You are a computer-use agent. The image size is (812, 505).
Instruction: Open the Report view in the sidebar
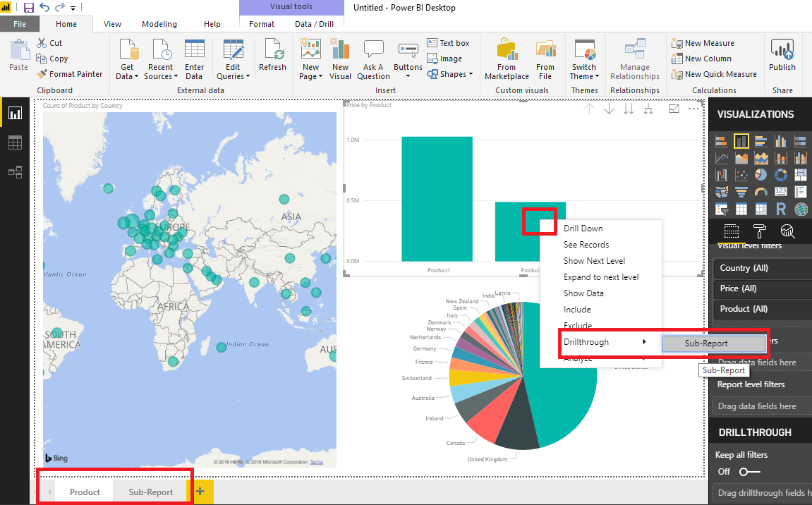pos(15,113)
